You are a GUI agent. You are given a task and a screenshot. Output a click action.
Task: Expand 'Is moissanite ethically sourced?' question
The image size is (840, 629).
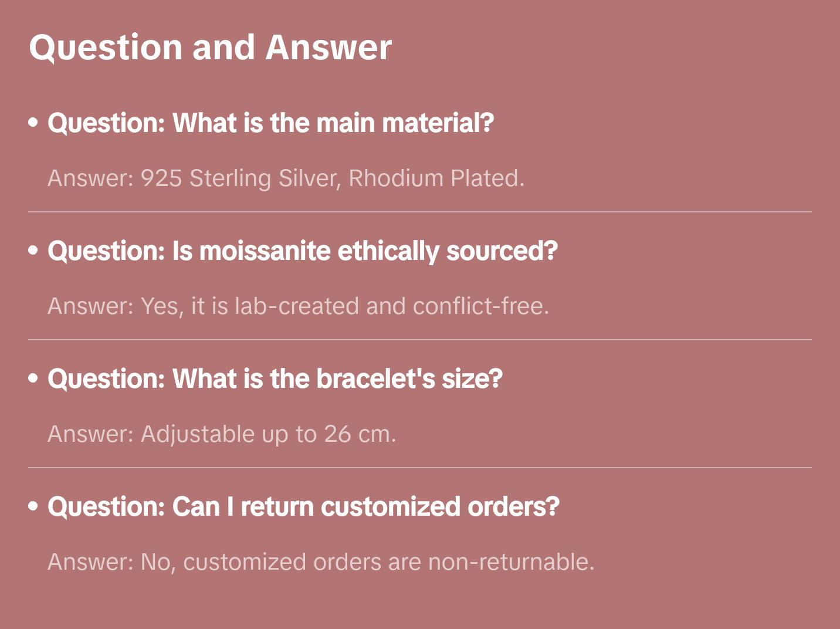[302, 251]
